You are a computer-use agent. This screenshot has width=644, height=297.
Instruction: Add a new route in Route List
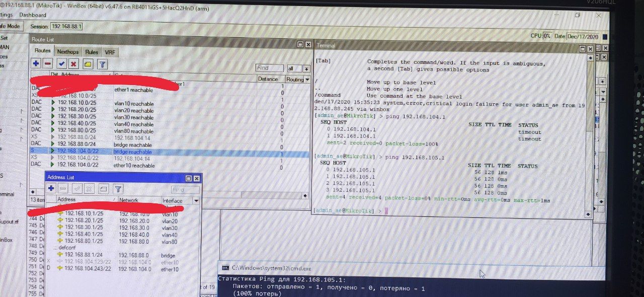pos(36,64)
